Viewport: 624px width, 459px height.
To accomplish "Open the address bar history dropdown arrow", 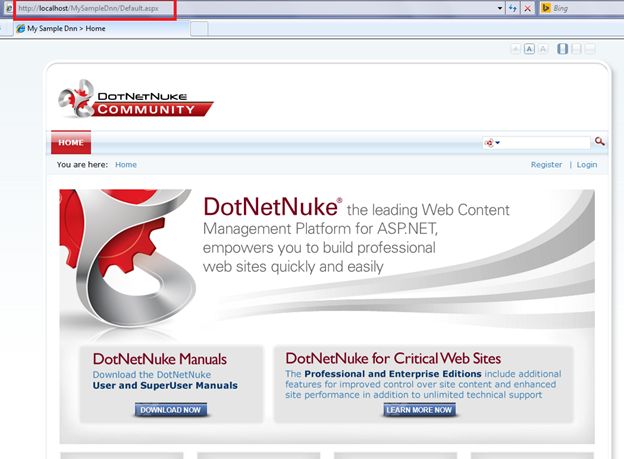I will [x=500, y=8].
